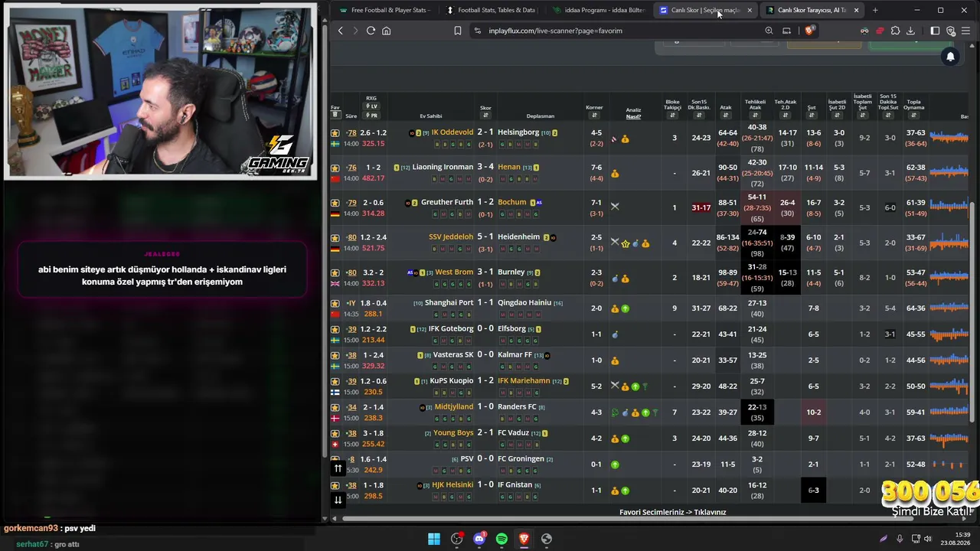
Task: Click the money bag icon in Vasteras SK row
Action: coord(615,360)
